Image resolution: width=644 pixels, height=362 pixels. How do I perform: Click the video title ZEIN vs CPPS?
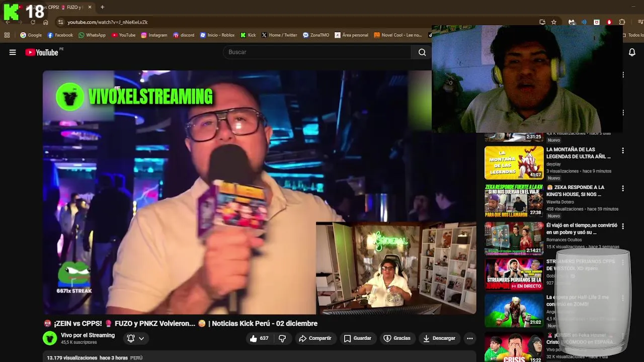click(181, 323)
